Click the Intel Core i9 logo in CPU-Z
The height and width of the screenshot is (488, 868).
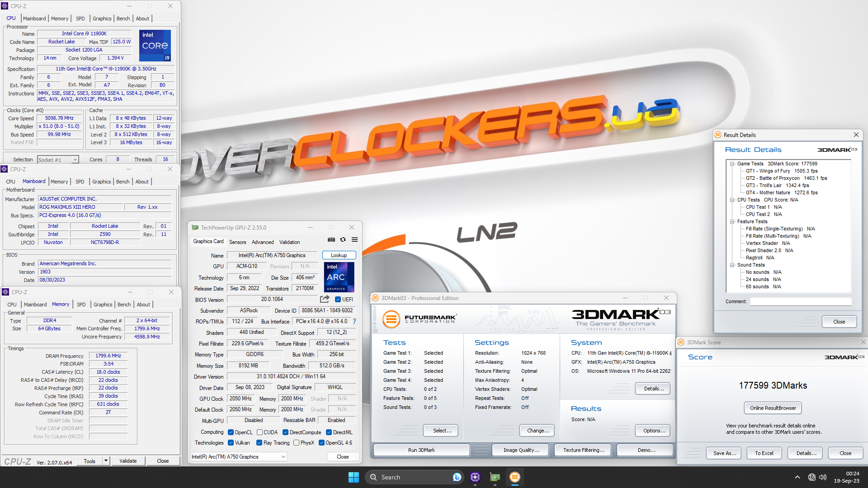pos(155,46)
